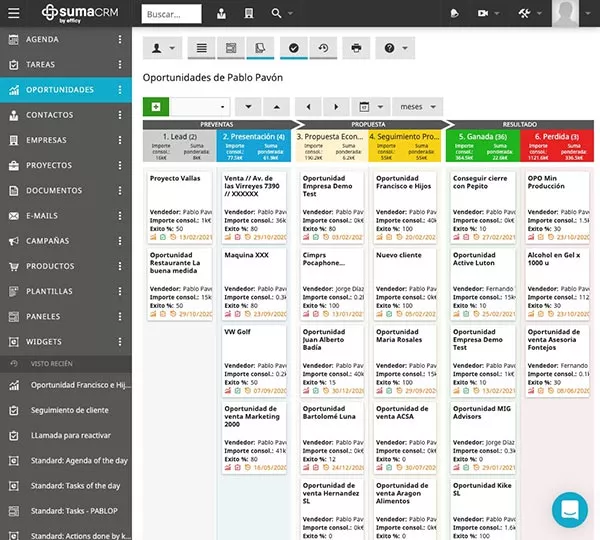Go to next period arrow
Viewport: 600px width, 540px height.
coord(336,107)
